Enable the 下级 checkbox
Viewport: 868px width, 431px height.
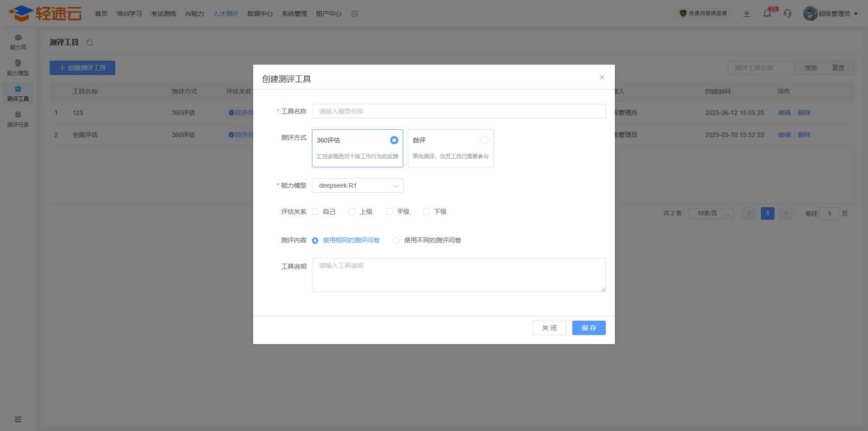coord(426,212)
